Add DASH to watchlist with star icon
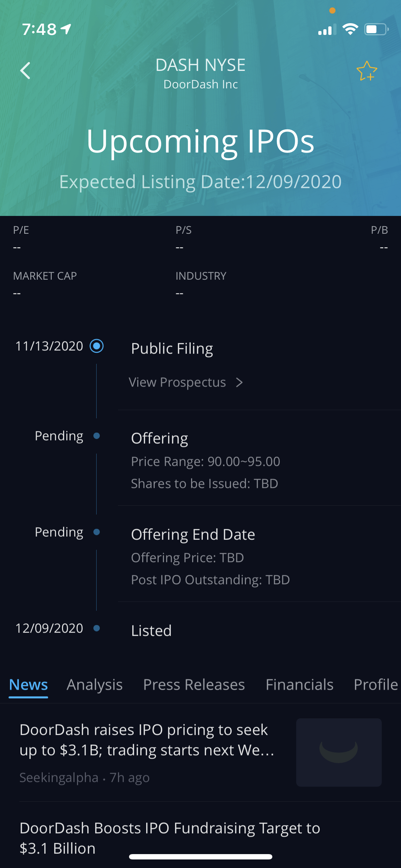The image size is (401, 868). (x=367, y=71)
